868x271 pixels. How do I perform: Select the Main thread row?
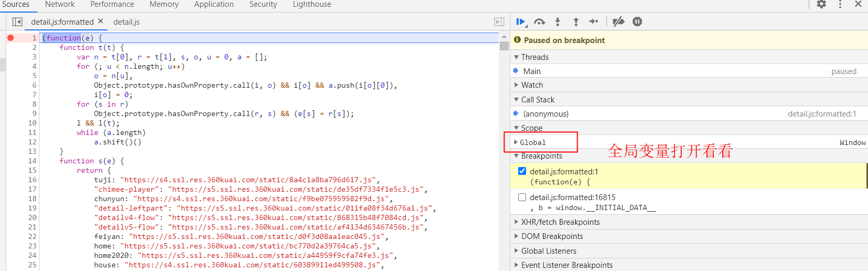tap(689, 71)
